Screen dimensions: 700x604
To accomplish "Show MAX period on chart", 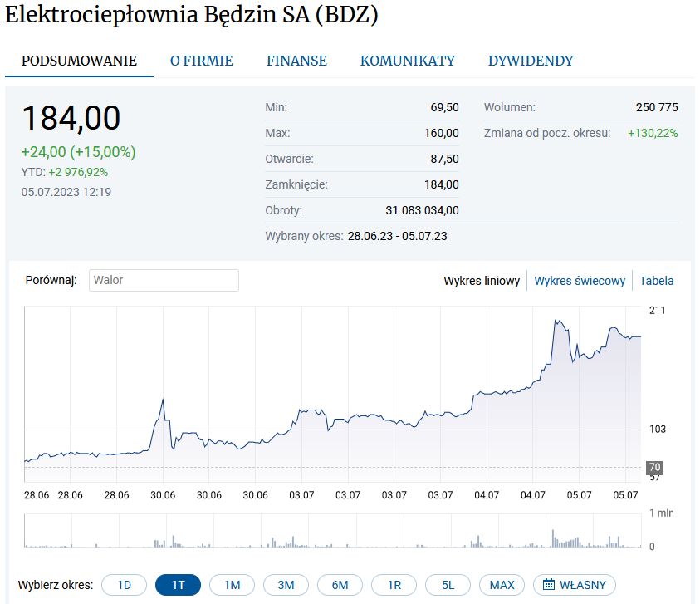I will point(502,585).
